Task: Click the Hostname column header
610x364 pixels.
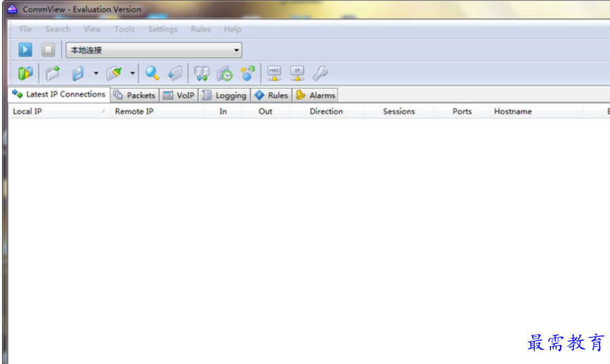Action: tap(512, 111)
